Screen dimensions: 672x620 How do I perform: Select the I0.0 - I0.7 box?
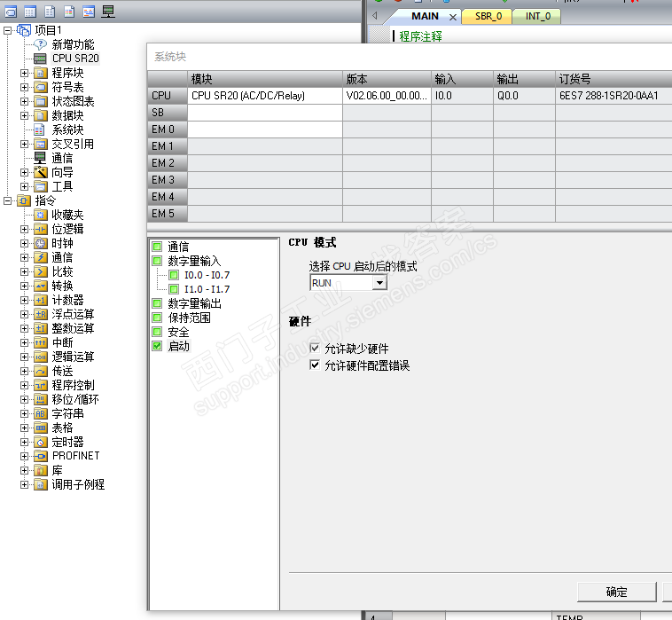coord(174,275)
